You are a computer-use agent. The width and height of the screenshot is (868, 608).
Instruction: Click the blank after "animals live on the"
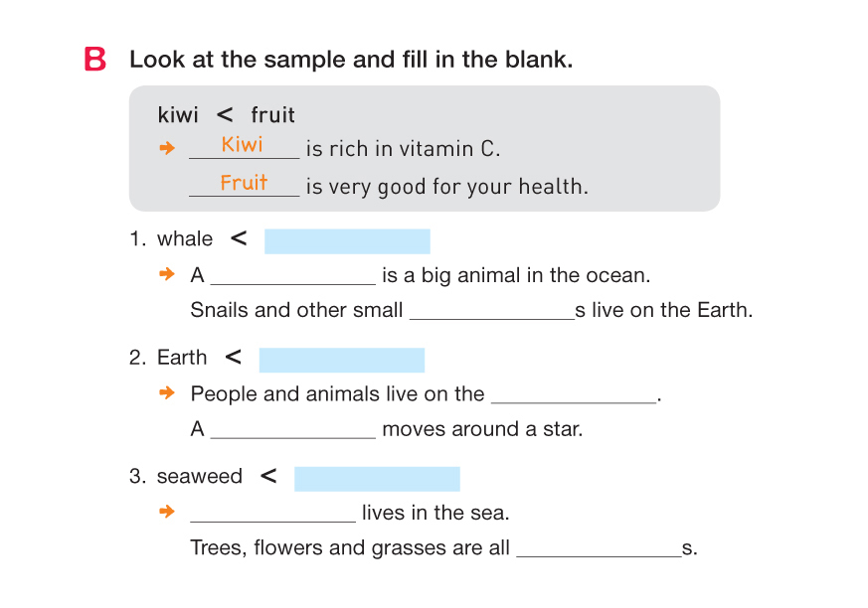pyautogui.click(x=574, y=395)
